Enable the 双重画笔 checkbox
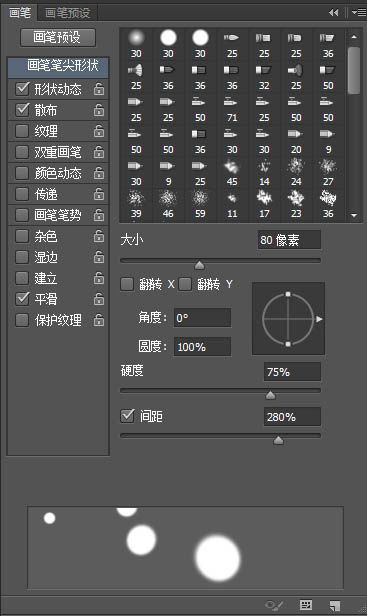This screenshot has height=616, width=367. pyautogui.click(x=22, y=152)
